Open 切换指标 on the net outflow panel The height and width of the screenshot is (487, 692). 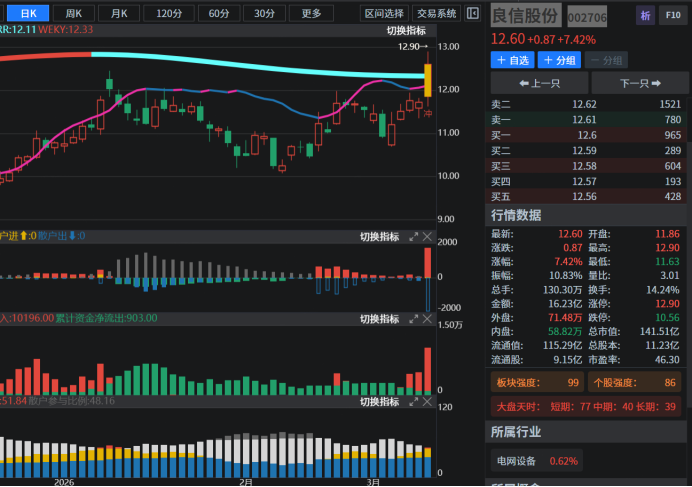click(x=379, y=319)
